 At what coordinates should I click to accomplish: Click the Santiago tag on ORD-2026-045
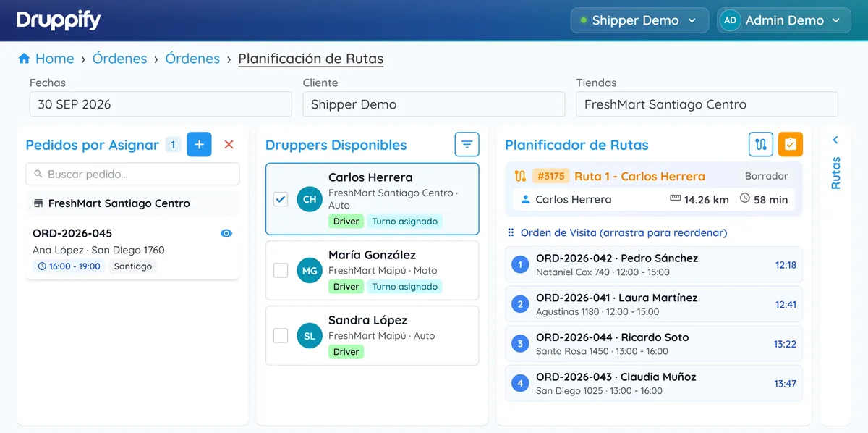[133, 266]
